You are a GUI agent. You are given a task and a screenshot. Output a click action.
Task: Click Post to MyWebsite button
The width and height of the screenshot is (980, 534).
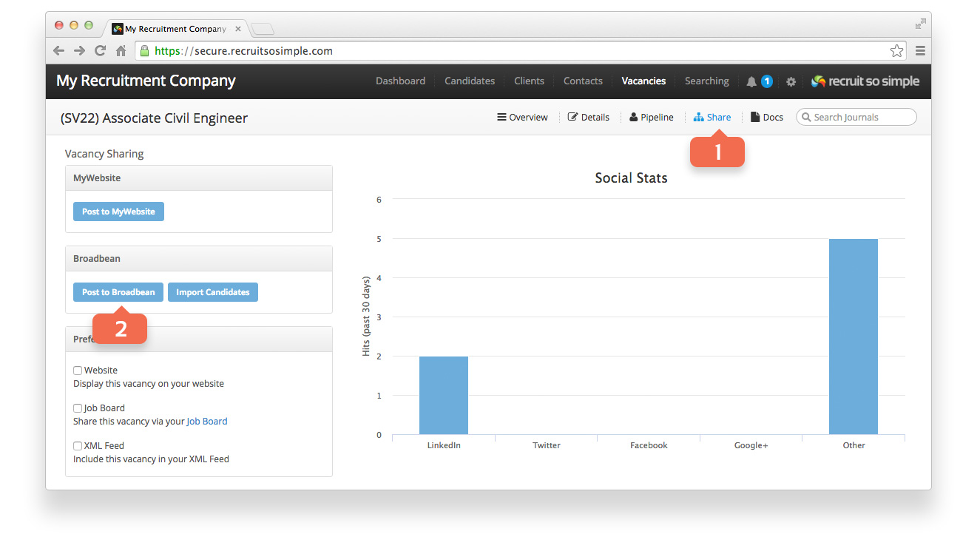point(118,212)
